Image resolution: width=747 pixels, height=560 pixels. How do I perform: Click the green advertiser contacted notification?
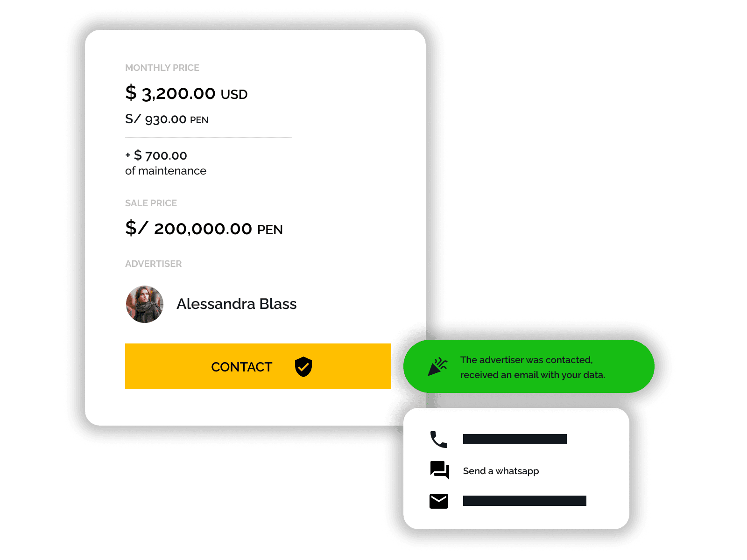pyautogui.click(x=529, y=366)
